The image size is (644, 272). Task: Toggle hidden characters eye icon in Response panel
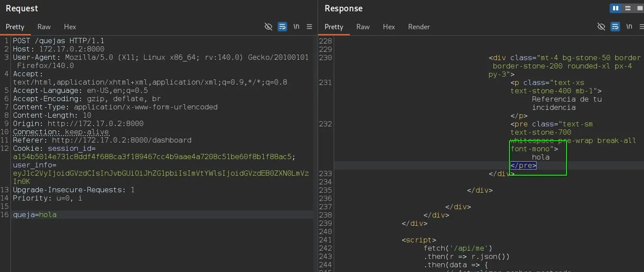click(x=601, y=27)
